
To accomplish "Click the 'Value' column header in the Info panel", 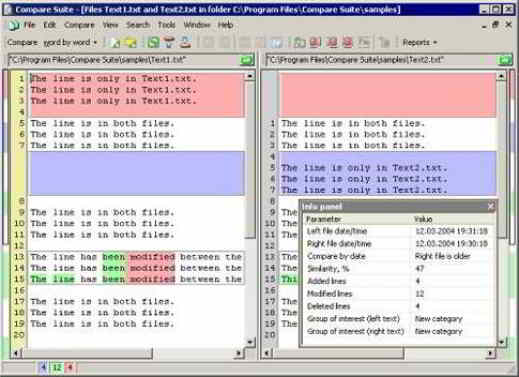I will [423, 219].
